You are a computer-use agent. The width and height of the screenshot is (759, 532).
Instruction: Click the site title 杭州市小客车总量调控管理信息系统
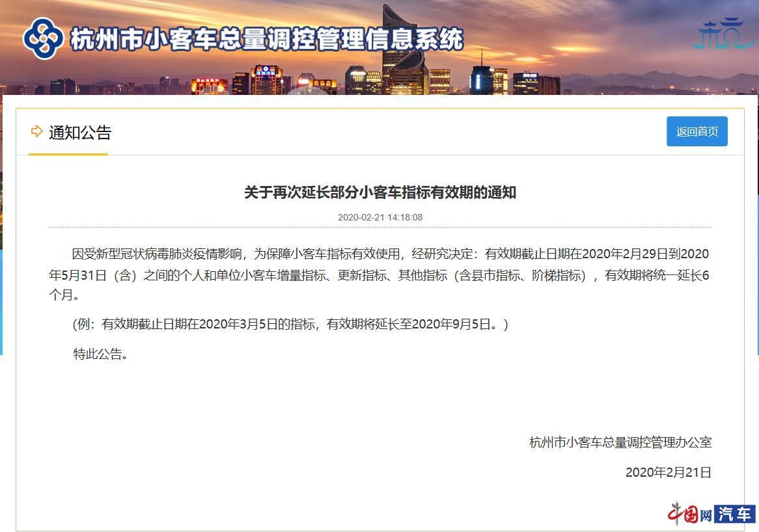click(267, 39)
